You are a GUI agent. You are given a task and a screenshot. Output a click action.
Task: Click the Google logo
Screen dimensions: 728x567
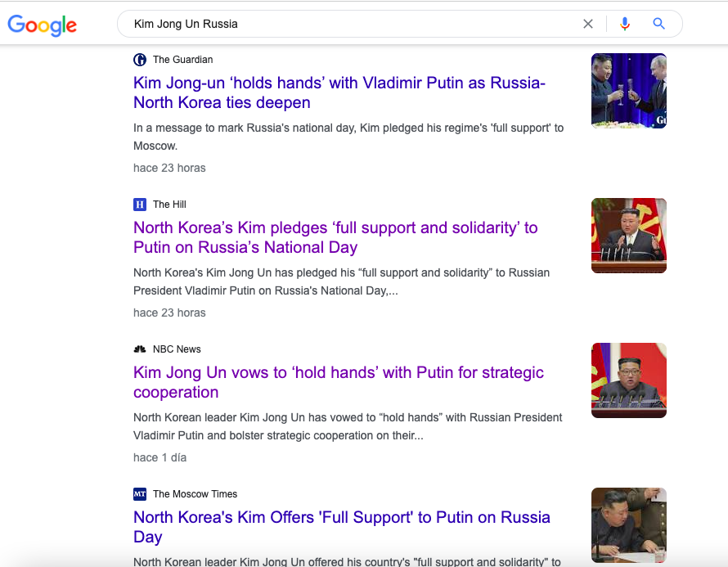pos(43,25)
